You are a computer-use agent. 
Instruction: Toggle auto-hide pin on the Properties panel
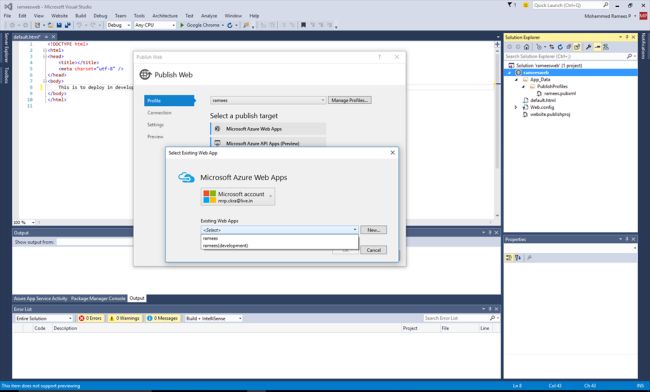(x=627, y=239)
